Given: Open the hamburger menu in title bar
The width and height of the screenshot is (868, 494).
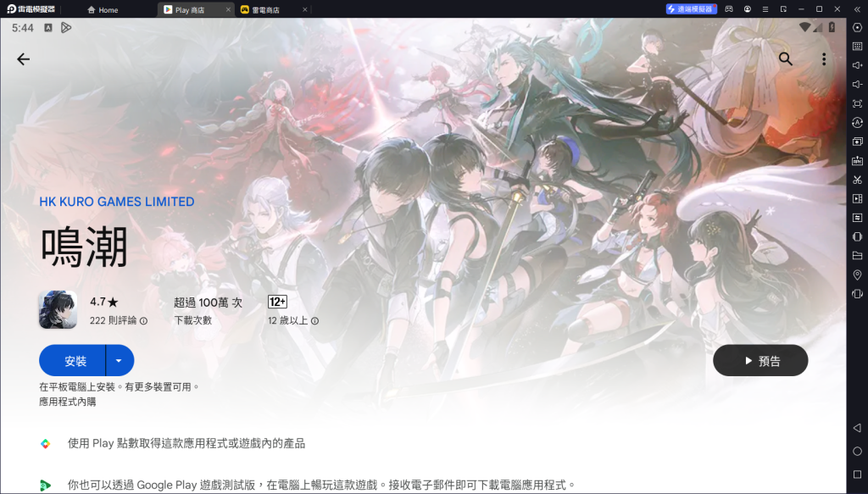Looking at the screenshot, I should coord(765,9).
